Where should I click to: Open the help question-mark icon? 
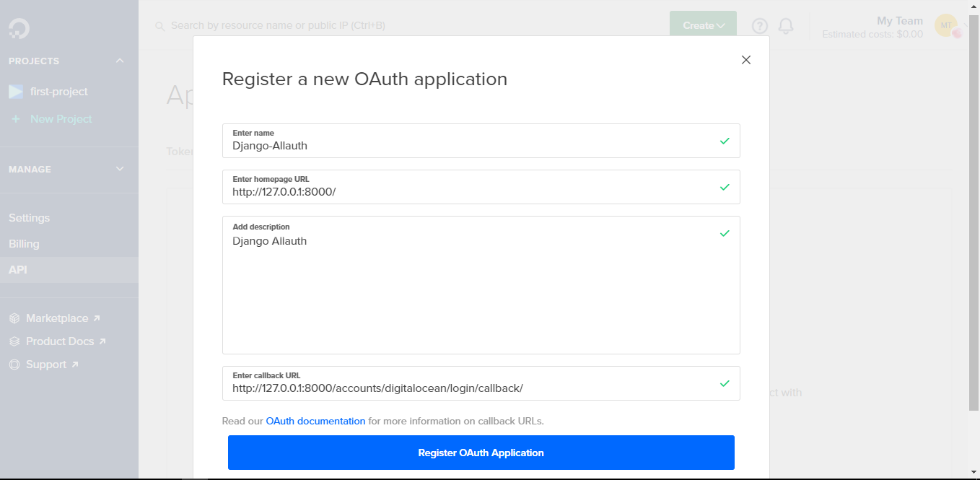pos(760,26)
